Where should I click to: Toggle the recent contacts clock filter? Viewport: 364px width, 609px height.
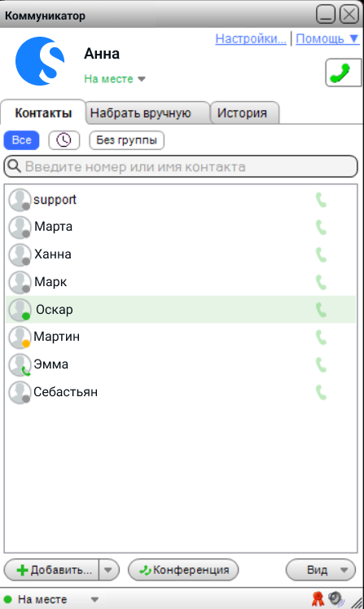click(64, 140)
